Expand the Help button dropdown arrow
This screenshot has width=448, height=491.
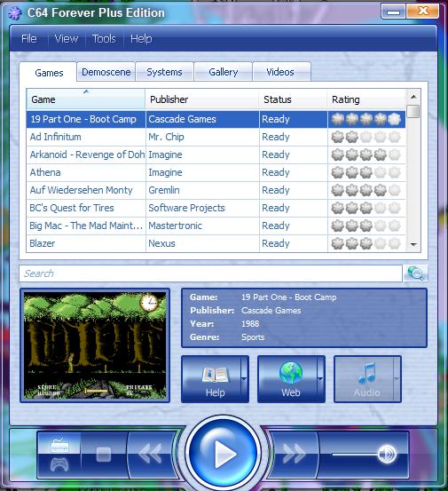pyautogui.click(x=245, y=379)
